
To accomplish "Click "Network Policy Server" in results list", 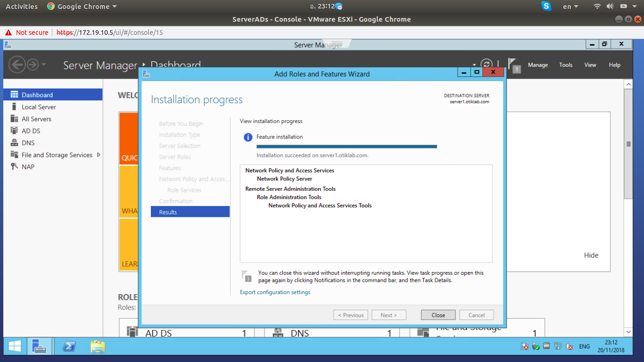I will click(284, 179).
